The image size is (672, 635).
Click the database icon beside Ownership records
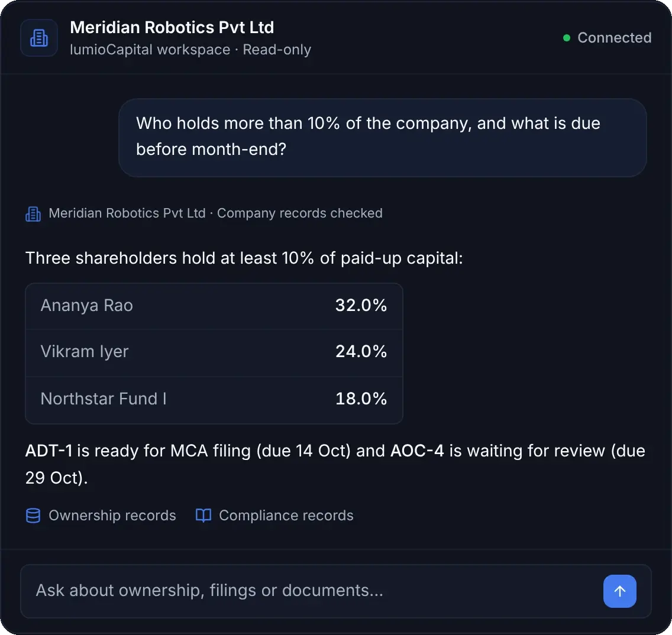33,516
